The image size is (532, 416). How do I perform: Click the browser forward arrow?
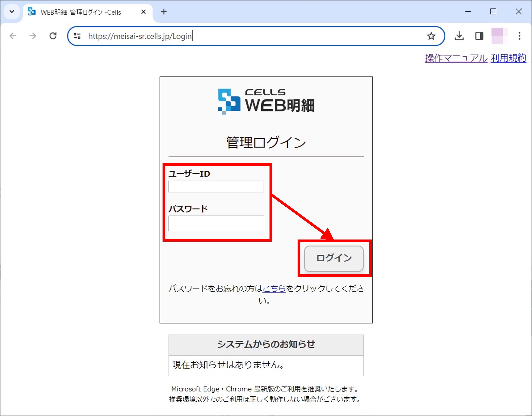(x=32, y=36)
